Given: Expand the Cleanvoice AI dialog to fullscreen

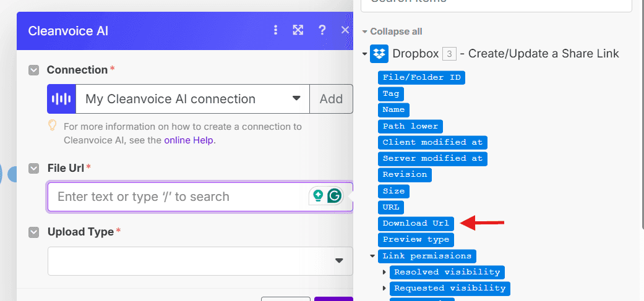Looking at the screenshot, I should click(298, 30).
